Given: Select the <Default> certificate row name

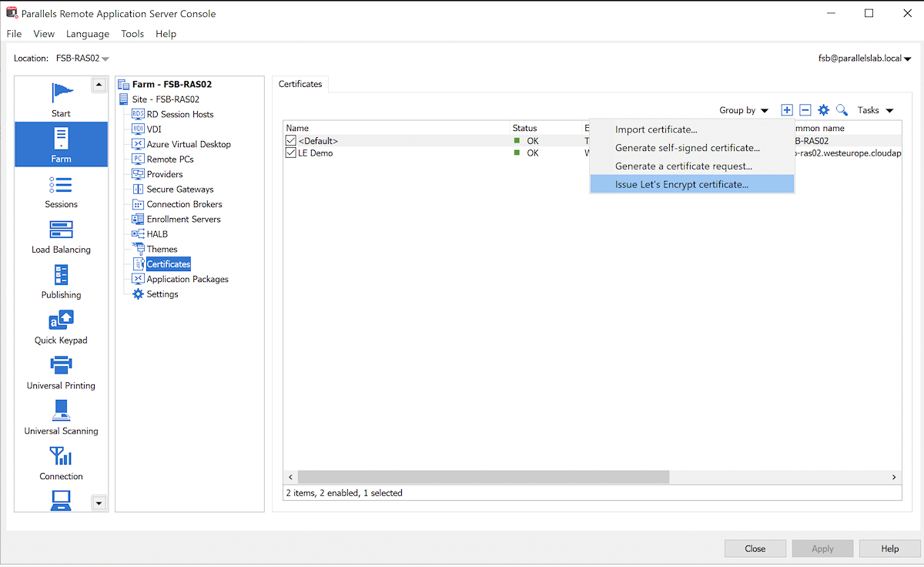Looking at the screenshot, I should [318, 141].
